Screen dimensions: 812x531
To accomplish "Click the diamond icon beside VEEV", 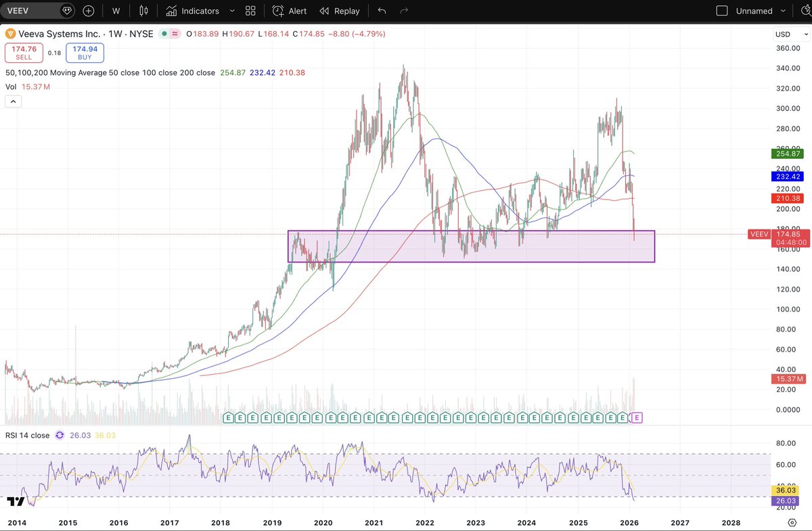I will point(66,11).
